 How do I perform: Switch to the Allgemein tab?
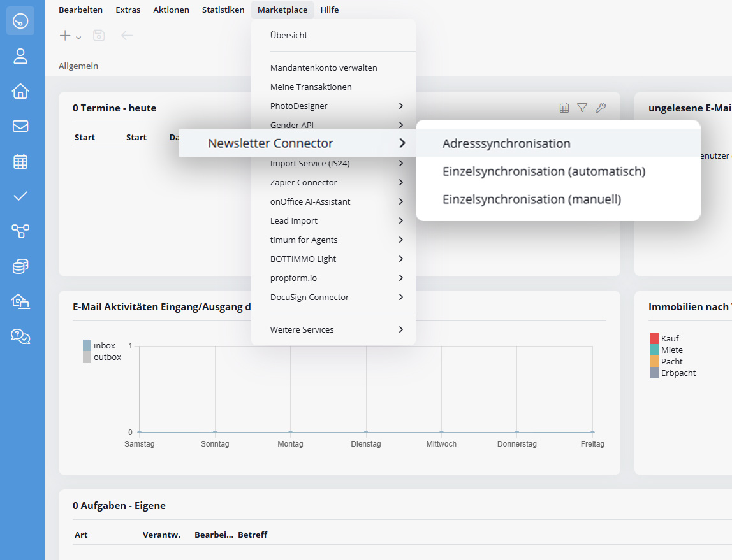point(78,66)
